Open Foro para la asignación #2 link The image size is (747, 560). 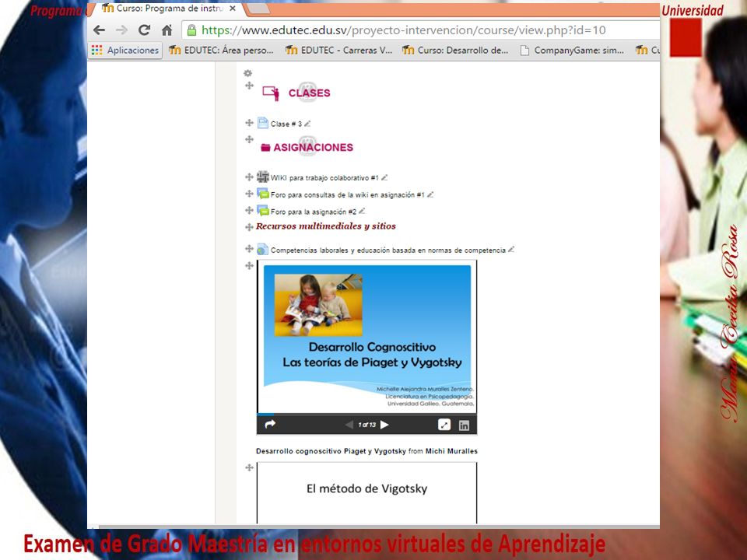[x=314, y=212]
